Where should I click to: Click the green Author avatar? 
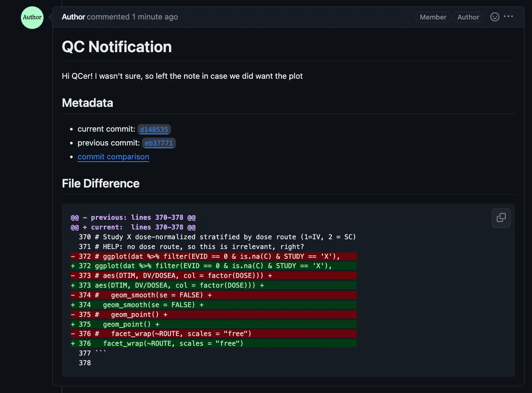click(32, 17)
